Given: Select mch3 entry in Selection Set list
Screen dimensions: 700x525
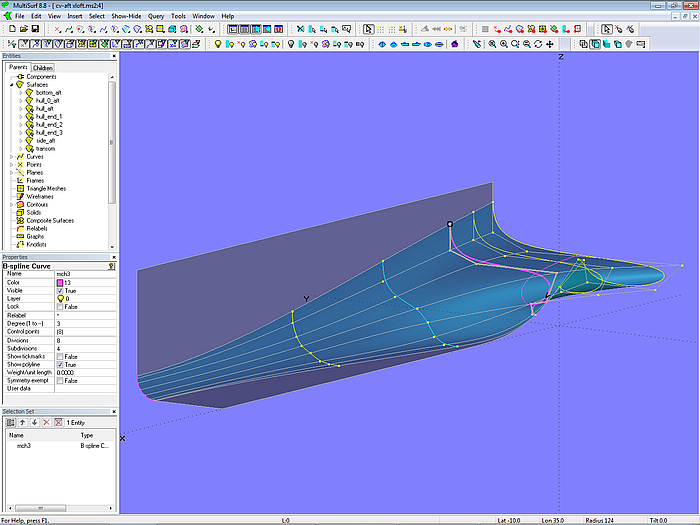Looking at the screenshot, I should click(x=23, y=446).
